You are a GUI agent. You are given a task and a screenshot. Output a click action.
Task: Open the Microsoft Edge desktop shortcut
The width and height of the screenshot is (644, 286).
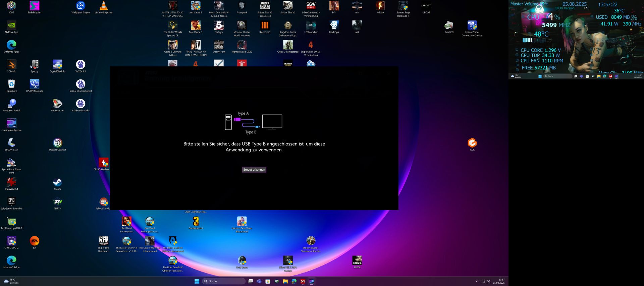point(11,263)
